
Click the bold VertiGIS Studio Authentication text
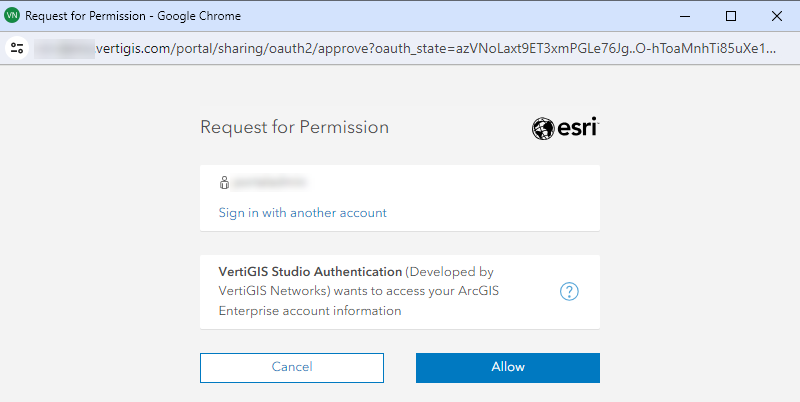[x=310, y=272]
